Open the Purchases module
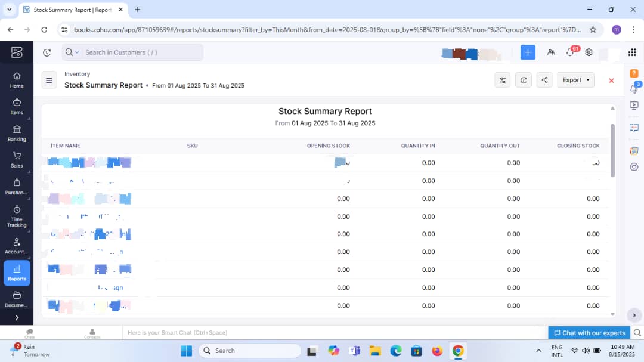Screen dimensions: 644x362 17,187
